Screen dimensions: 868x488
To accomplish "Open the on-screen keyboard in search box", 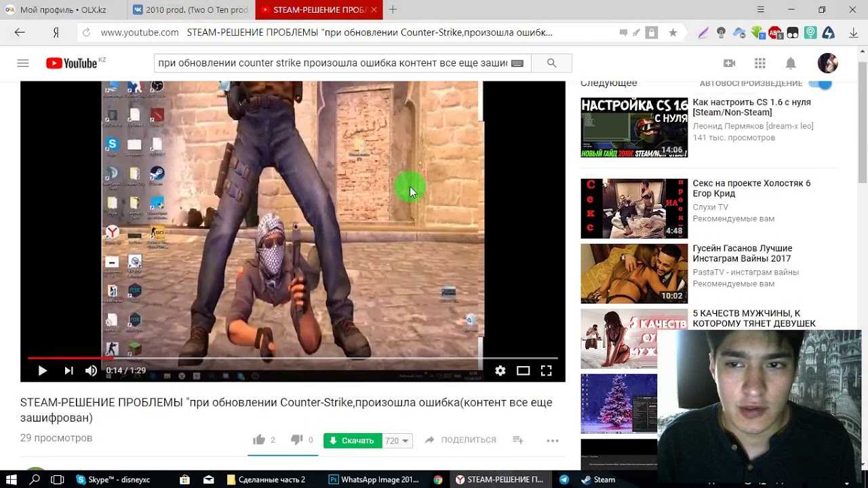I will click(x=517, y=63).
